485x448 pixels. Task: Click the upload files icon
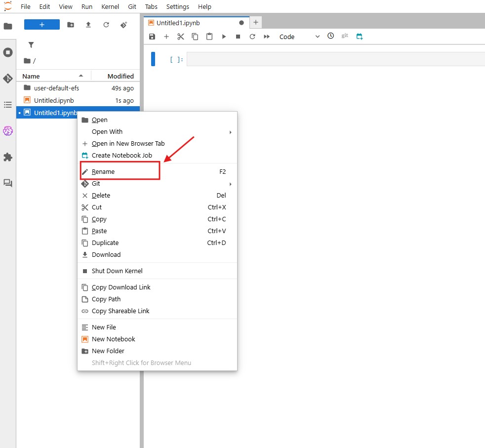(x=88, y=25)
